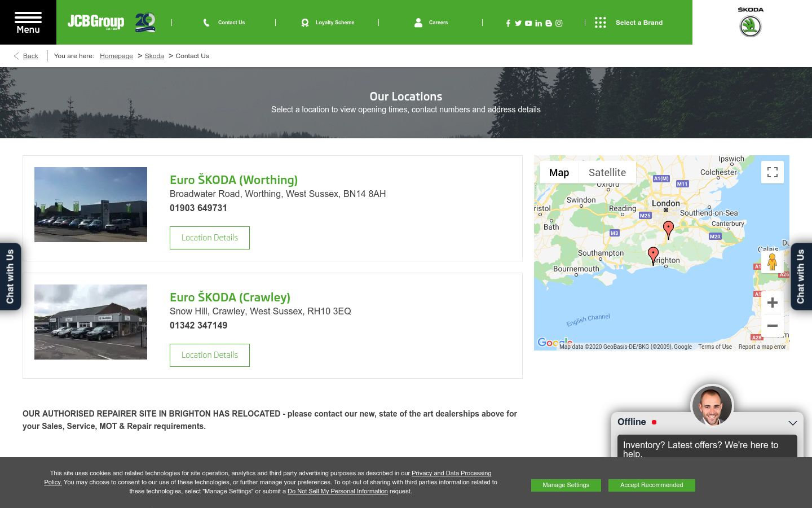Open the YouTube channel icon

pos(528,23)
